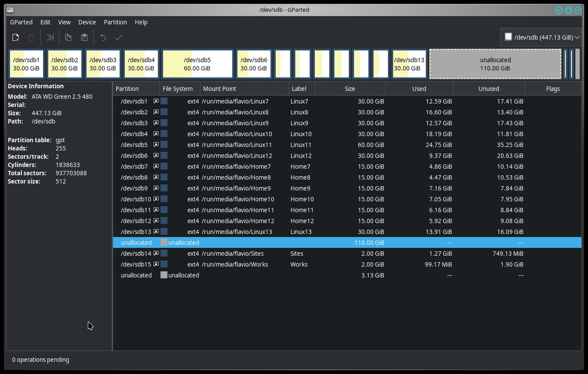Click the grey unallocated color square, 3.13 GiB row

[164, 275]
